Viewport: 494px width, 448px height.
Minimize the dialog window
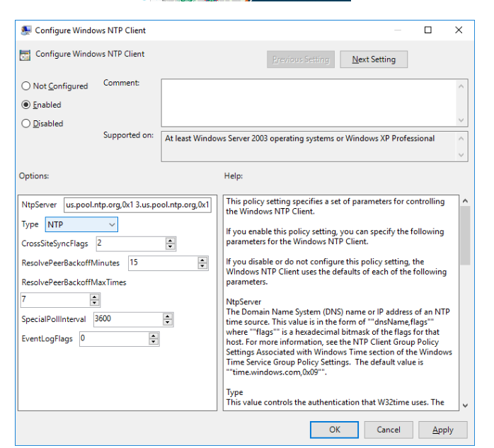pyautogui.click(x=398, y=30)
